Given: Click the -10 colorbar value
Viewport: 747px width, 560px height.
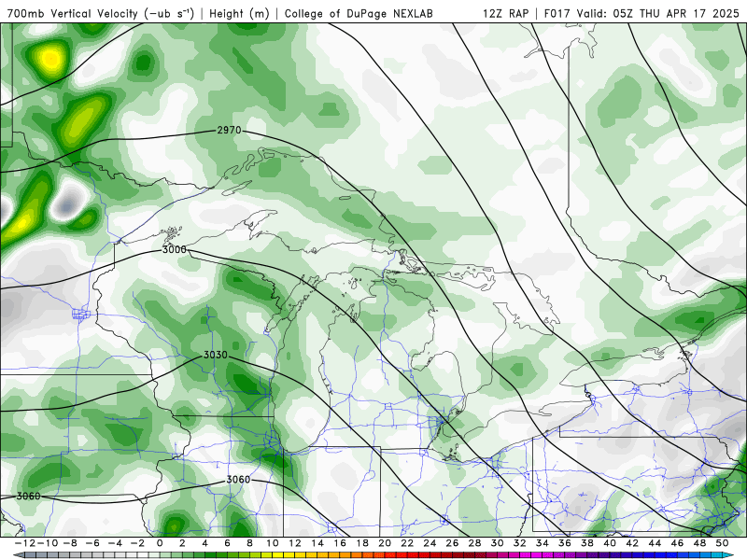Looking at the screenshot, I should point(48,543).
